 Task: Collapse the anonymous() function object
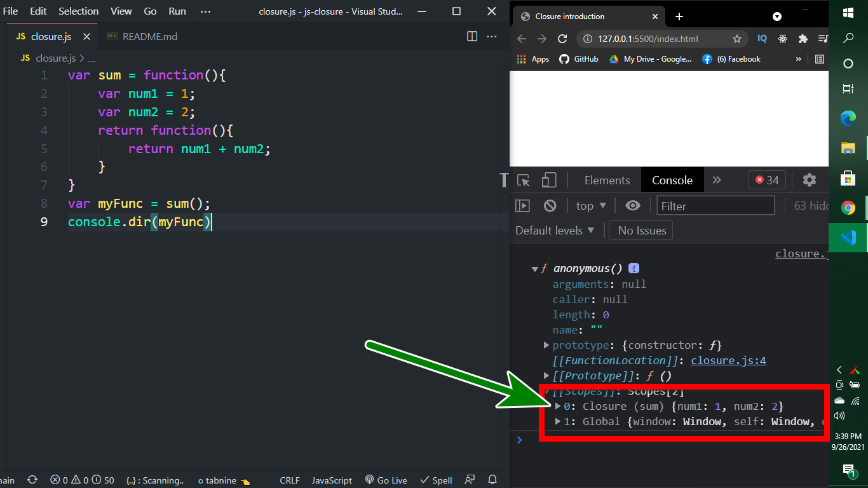(535, 269)
